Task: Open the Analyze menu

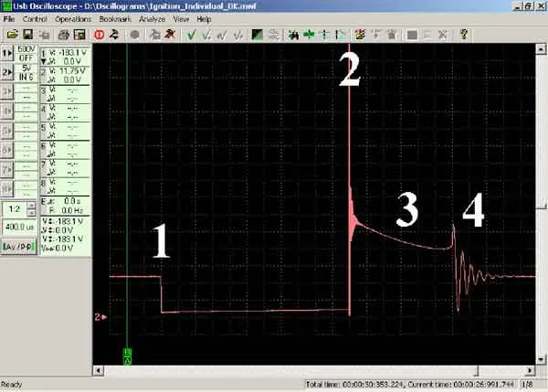Action: pyautogui.click(x=153, y=19)
